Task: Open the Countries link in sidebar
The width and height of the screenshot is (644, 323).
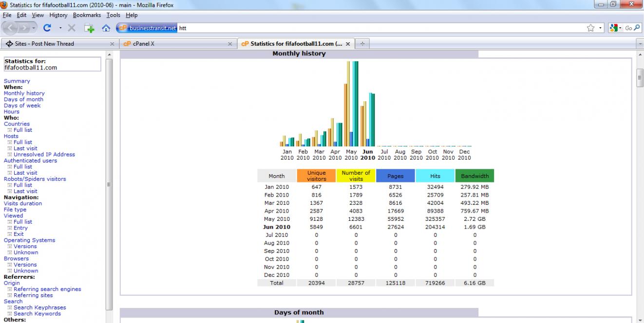Action: click(17, 124)
